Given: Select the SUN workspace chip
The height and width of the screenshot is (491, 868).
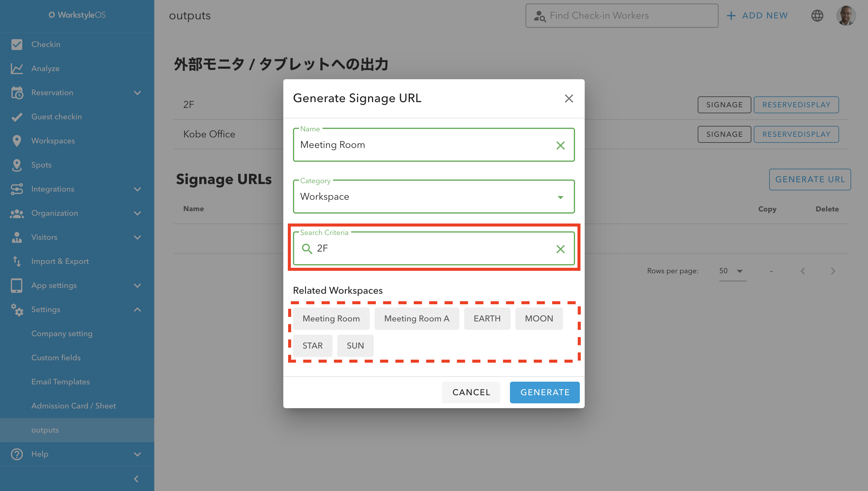Looking at the screenshot, I should (x=355, y=346).
